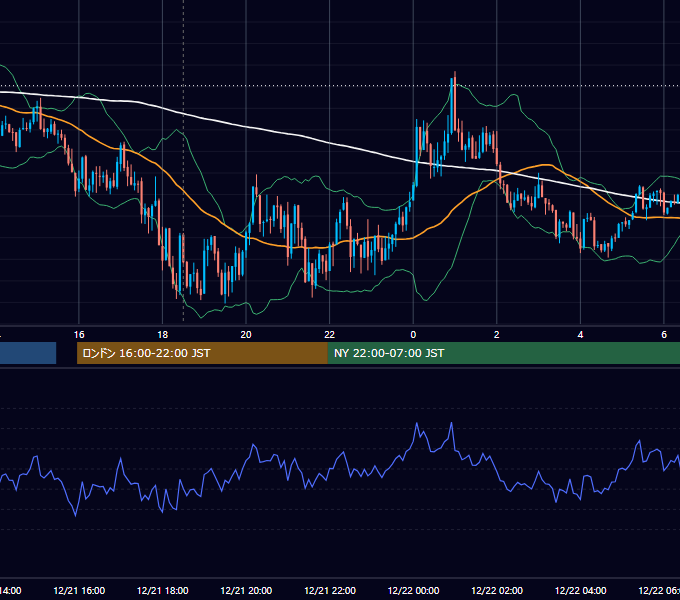Click the '12/22 02:00' indicator time label

pyautogui.click(x=497, y=591)
